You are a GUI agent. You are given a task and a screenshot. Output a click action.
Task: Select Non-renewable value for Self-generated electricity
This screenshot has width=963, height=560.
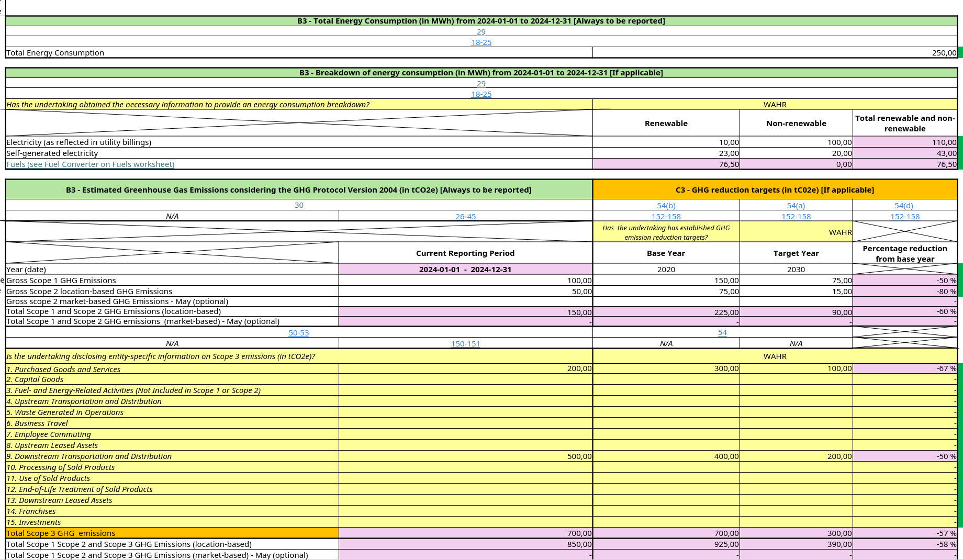796,153
